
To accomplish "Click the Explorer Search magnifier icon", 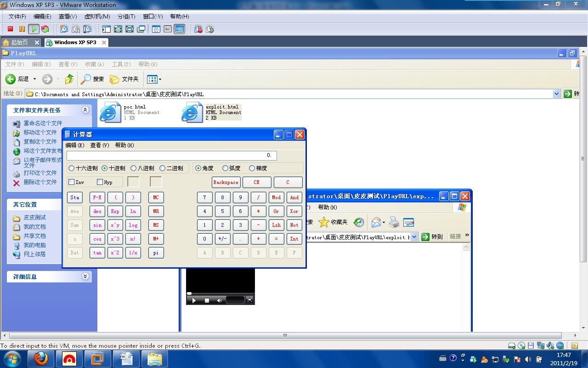I will coord(86,79).
